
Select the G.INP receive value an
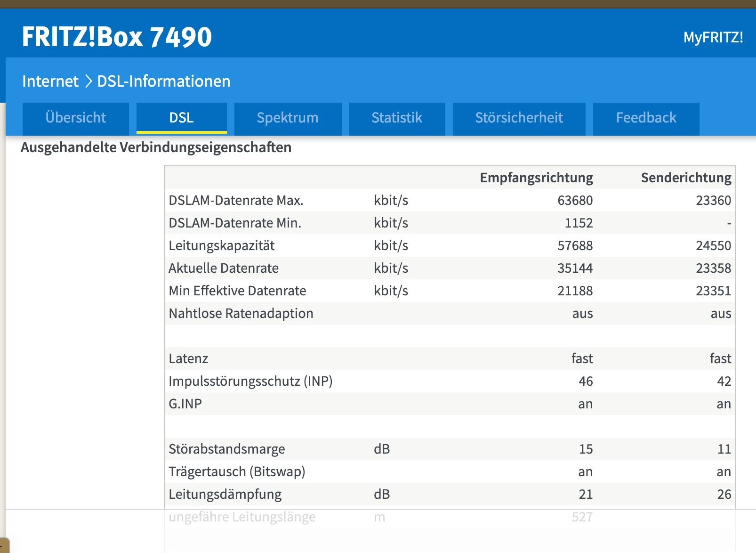click(586, 404)
